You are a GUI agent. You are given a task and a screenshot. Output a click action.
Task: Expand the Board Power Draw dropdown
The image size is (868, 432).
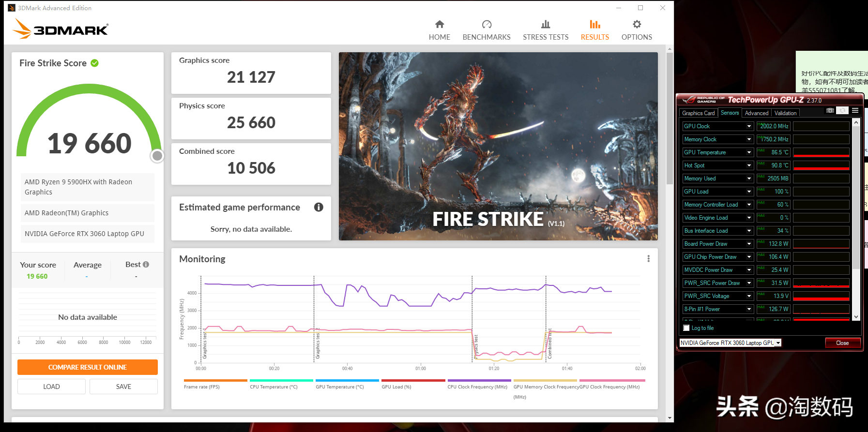pyautogui.click(x=749, y=244)
